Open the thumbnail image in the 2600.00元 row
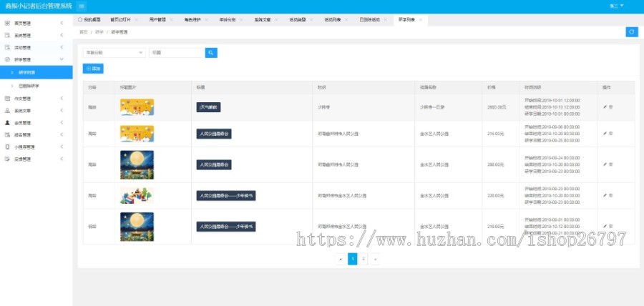Screen dimensions: 644x306 pyautogui.click(x=137, y=107)
